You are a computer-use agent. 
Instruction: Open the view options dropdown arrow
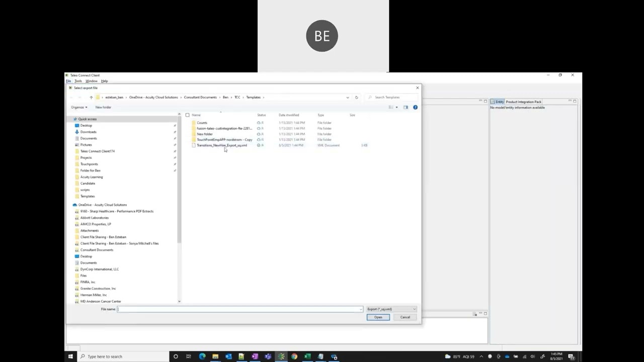pos(396,107)
